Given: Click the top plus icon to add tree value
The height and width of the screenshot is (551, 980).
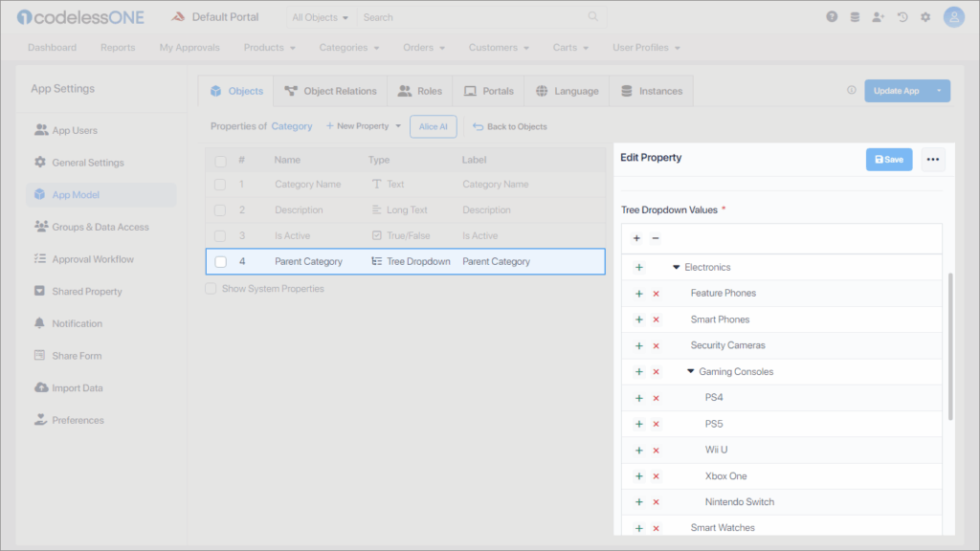Looking at the screenshot, I should click(636, 238).
